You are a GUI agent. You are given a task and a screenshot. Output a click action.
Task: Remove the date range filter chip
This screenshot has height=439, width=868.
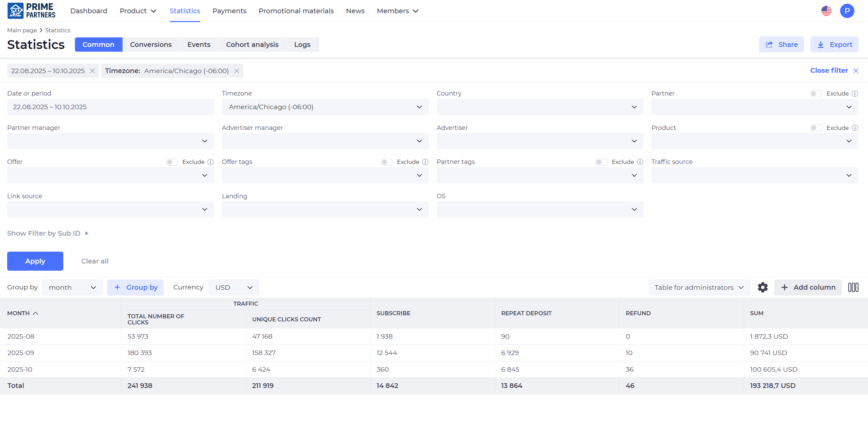(x=92, y=71)
